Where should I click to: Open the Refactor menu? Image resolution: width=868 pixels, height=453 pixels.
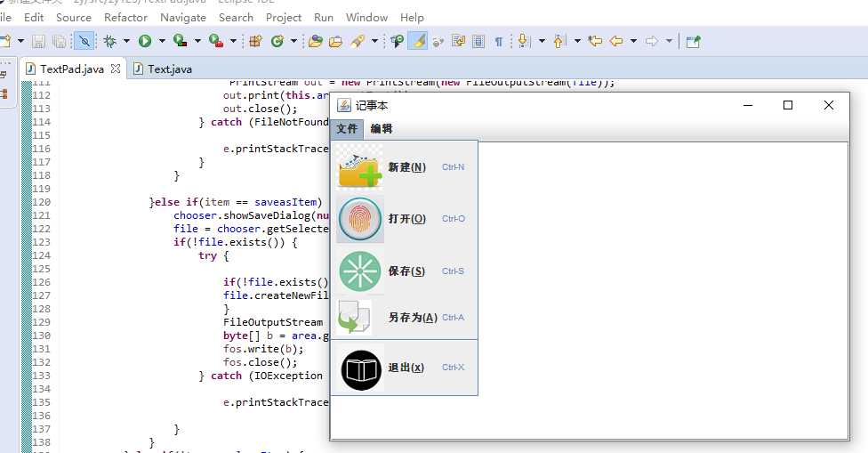(x=125, y=18)
